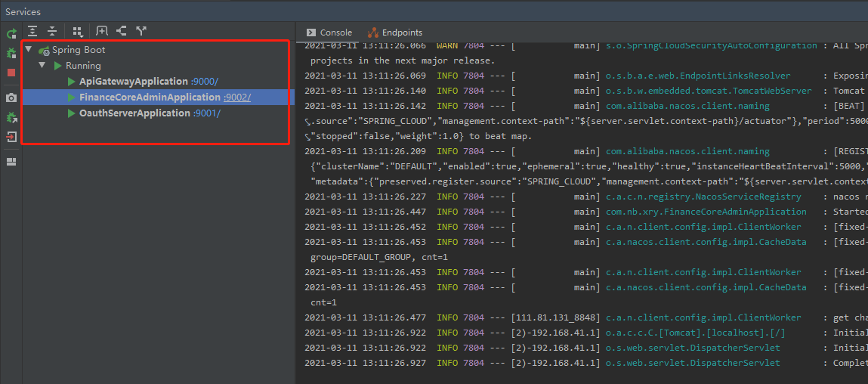This screenshot has width=868, height=384.
Task: Switch to the Endpoints tab
Action: (394, 33)
